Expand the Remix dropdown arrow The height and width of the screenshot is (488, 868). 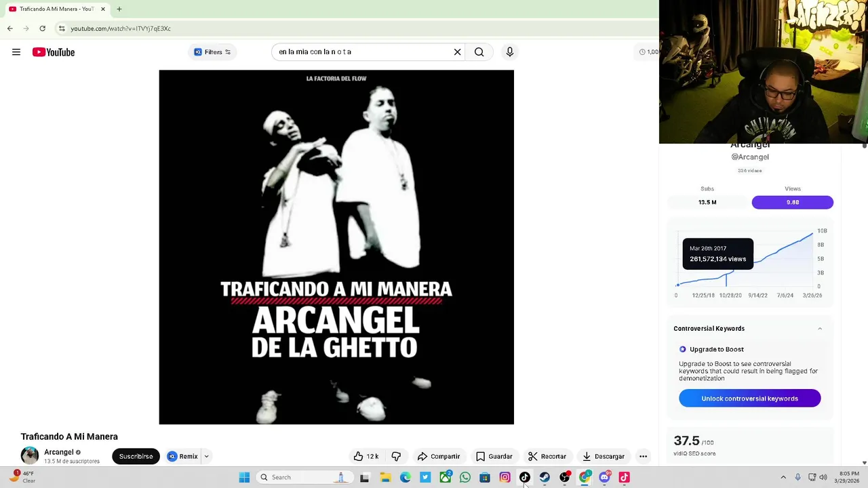point(206,456)
